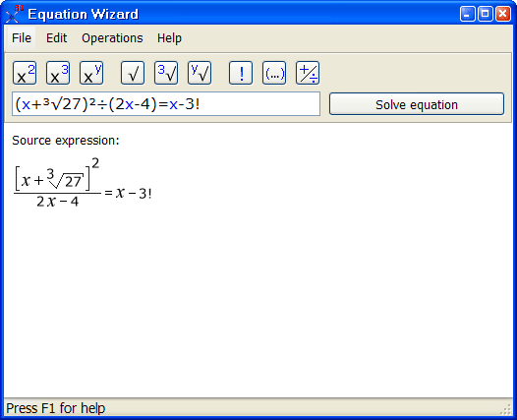Insert the x squared operator

(x=25, y=73)
